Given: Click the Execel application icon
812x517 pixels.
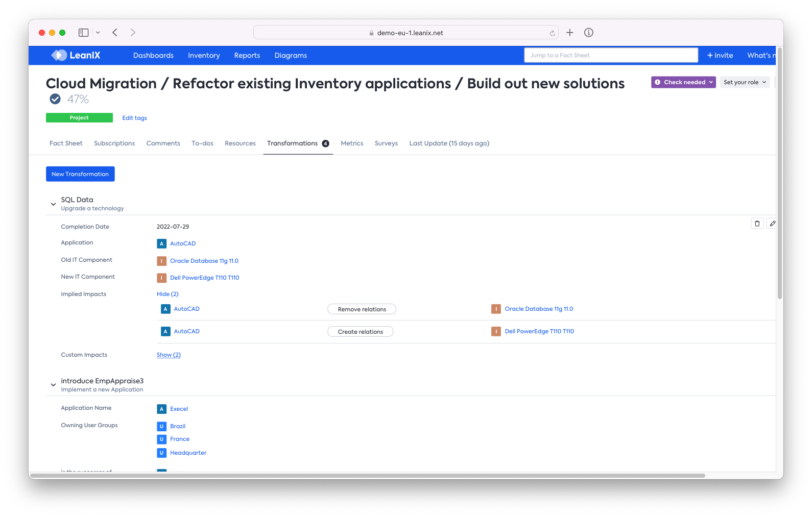Looking at the screenshot, I should click(x=161, y=409).
